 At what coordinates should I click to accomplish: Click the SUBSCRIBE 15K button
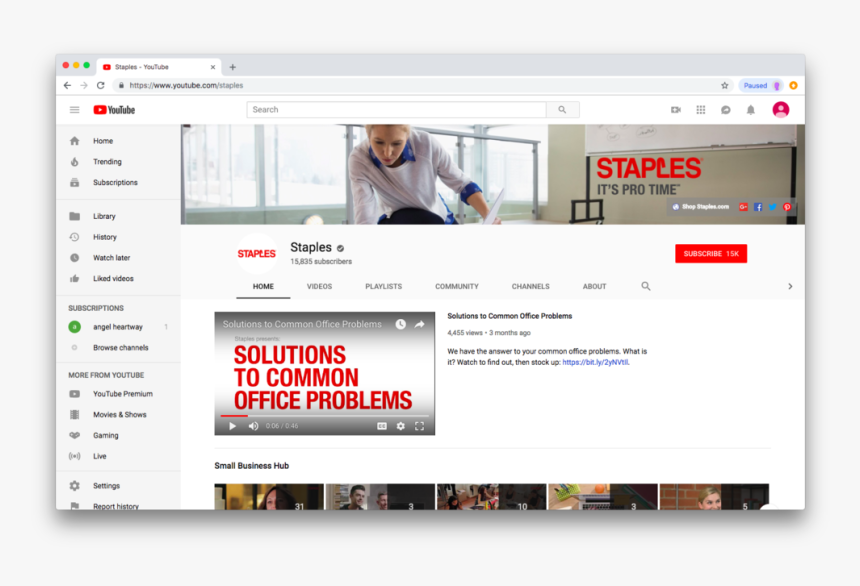pos(711,253)
